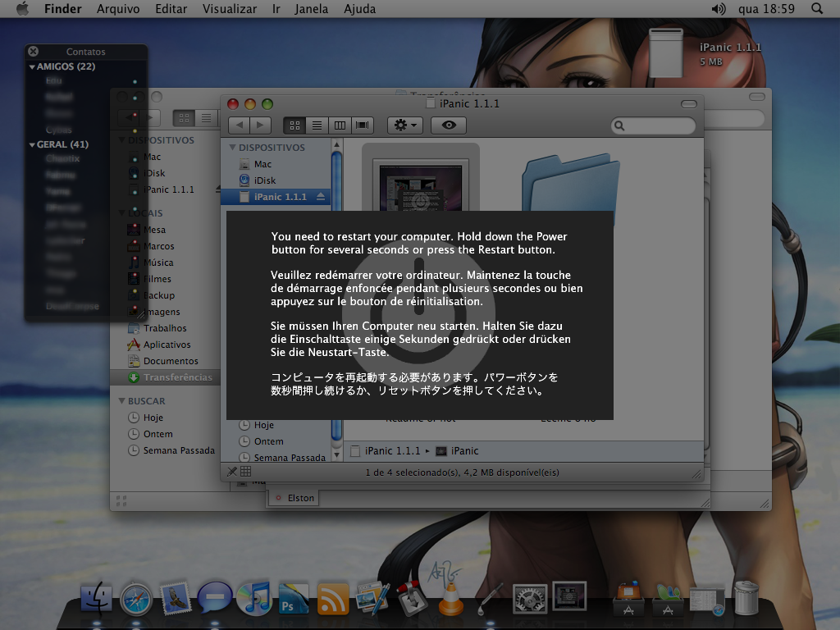
Task: Open the Trash in the dock
Action: [746, 598]
